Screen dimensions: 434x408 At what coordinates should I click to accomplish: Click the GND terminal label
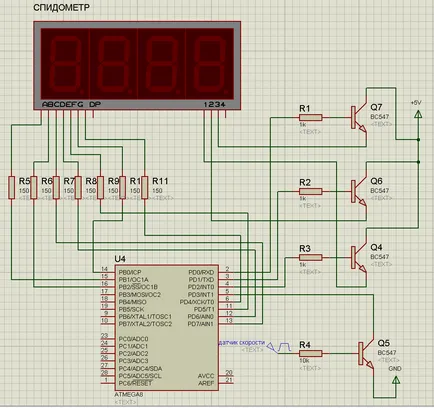point(395,369)
